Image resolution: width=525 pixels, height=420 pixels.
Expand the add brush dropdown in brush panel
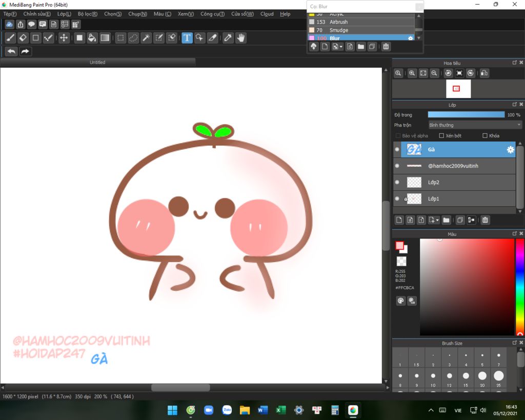click(x=341, y=47)
